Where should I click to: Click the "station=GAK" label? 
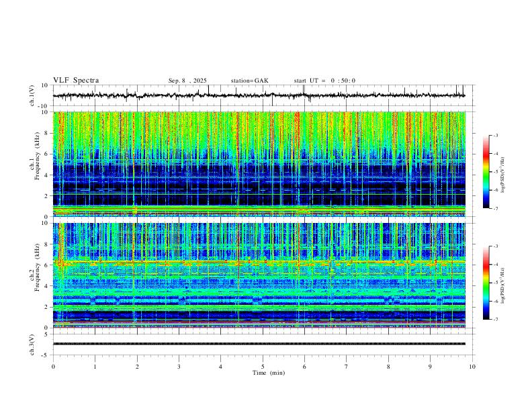249,81
